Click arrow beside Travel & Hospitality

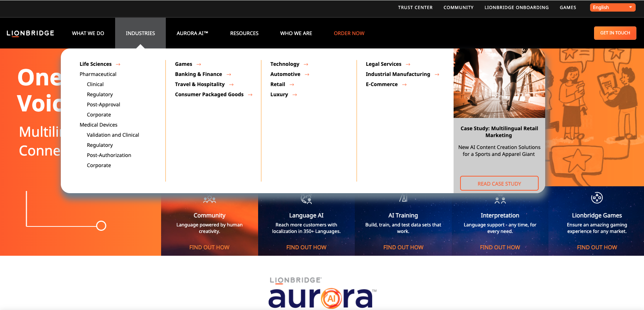[231, 85]
